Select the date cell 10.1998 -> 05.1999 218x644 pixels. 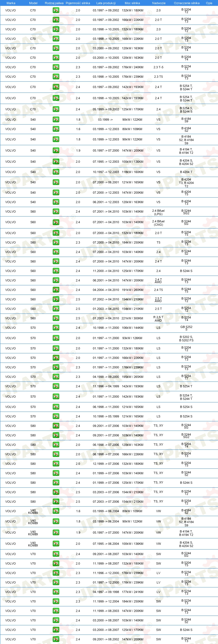pyautogui.click(x=106, y=416)
